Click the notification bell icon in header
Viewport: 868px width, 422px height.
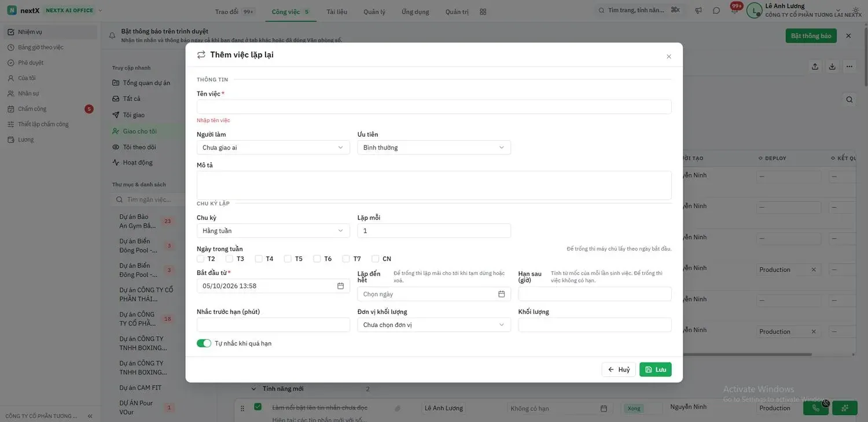[734, 10]
